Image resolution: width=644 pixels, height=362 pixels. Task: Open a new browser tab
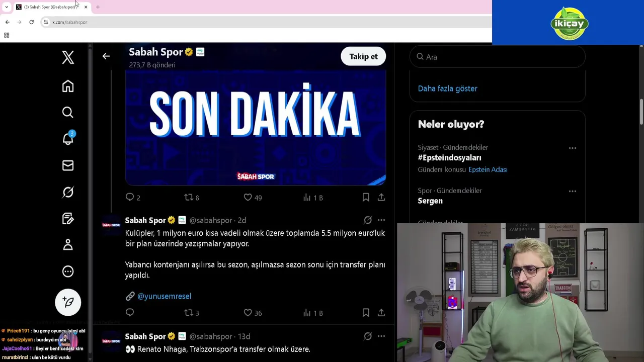click(x=98, y=7)
